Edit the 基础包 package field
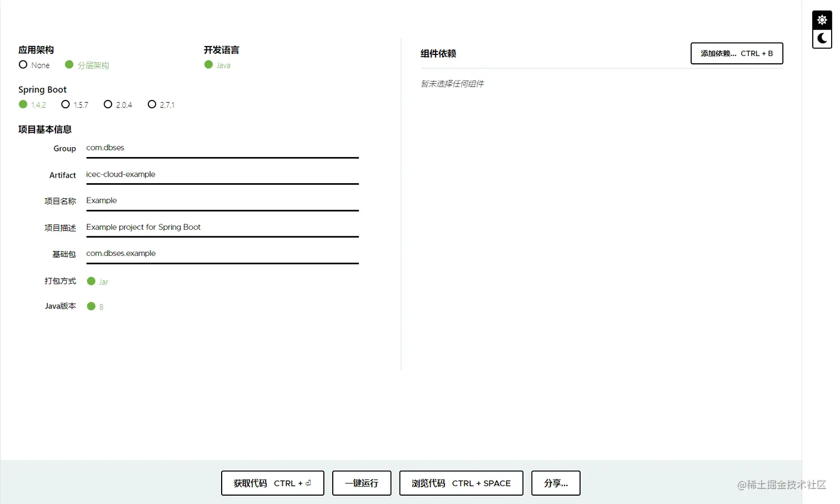840x504 pixels. pos(222,254)
